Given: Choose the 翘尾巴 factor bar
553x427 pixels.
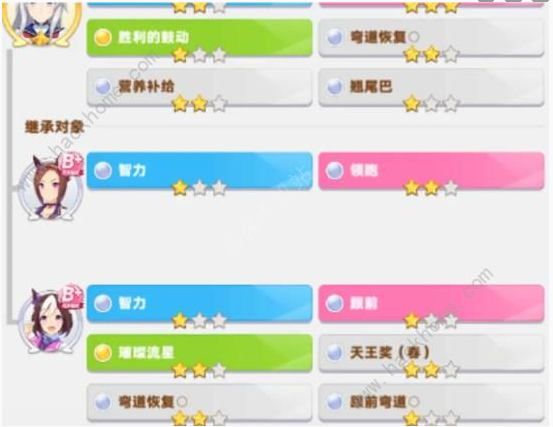Looking at the screenshot, I should coord(431,87).
